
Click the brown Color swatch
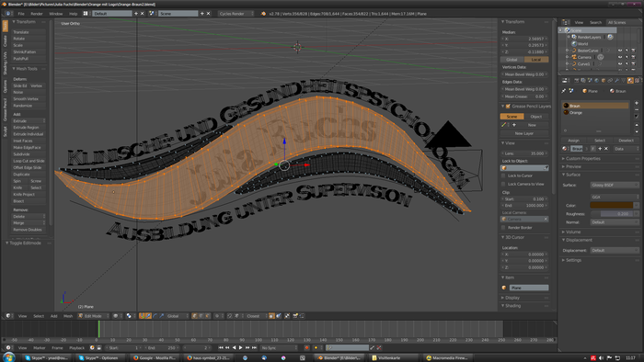point(612,206)
